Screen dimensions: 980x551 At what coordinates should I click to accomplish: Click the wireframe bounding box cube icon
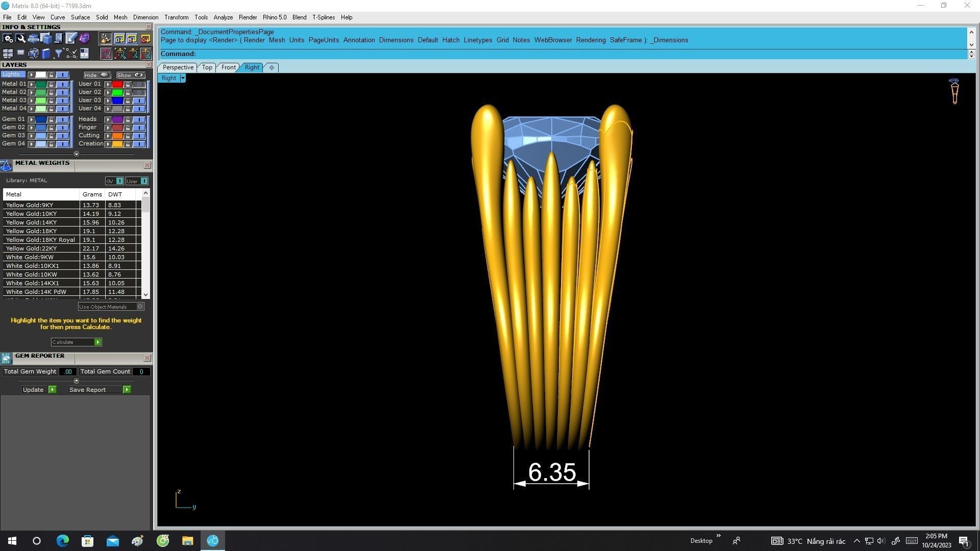click(33, 53)
